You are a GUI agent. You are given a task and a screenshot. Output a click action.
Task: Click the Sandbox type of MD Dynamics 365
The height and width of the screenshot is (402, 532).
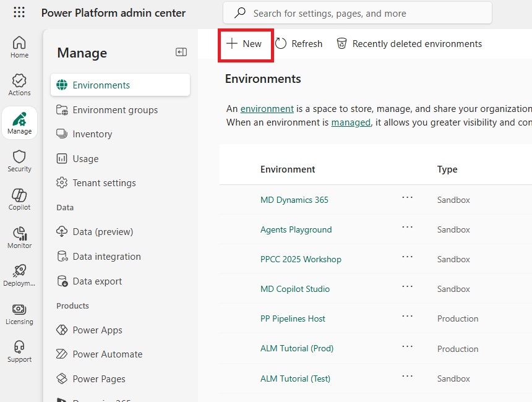(453, 200)
